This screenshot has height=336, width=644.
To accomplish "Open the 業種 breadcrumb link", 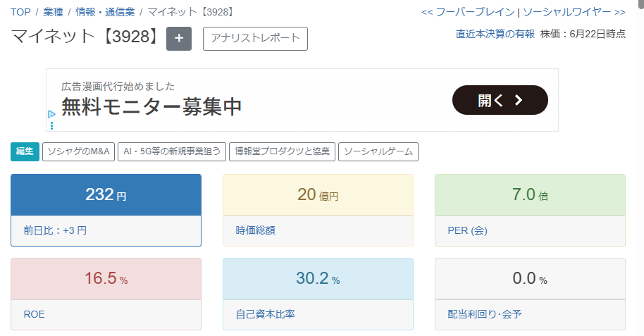I will coord(53,12).
